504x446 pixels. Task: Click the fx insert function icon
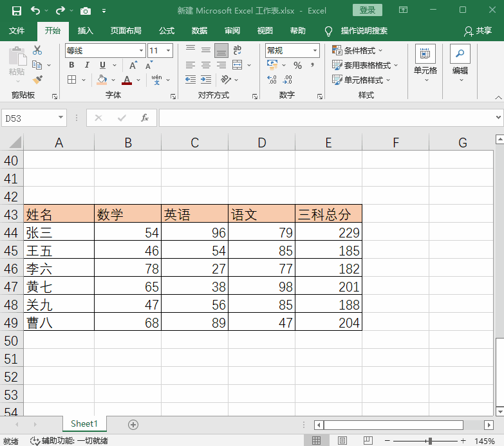tap(145, 118)
